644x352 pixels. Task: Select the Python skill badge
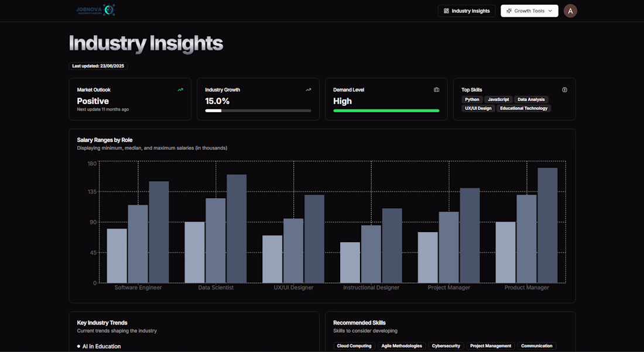(472, 99)
